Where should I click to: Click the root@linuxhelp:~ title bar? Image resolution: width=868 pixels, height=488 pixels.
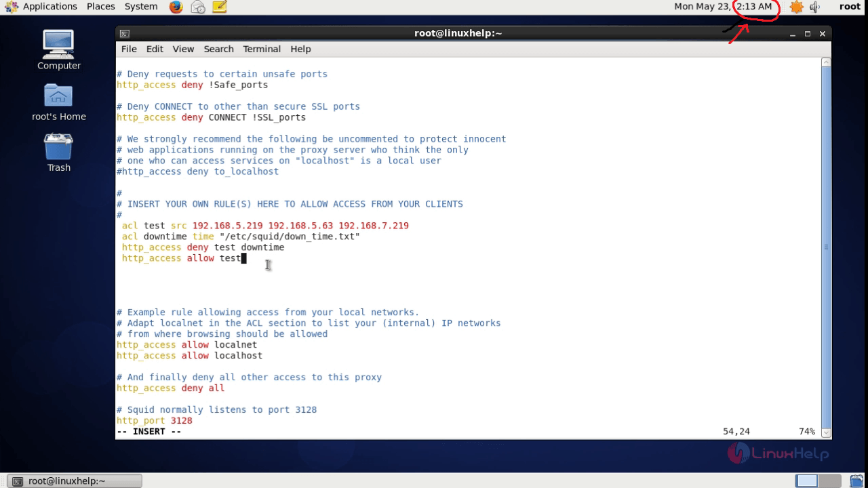[458, 33]
